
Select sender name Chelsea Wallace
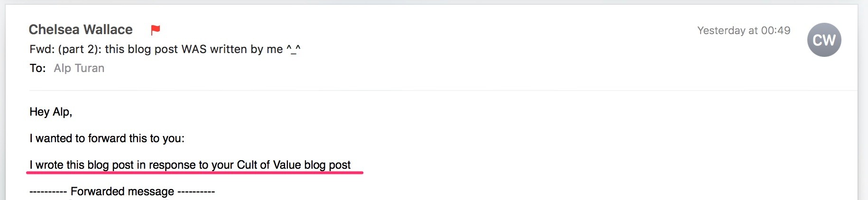pyautogui.click(x=81, y=29)
